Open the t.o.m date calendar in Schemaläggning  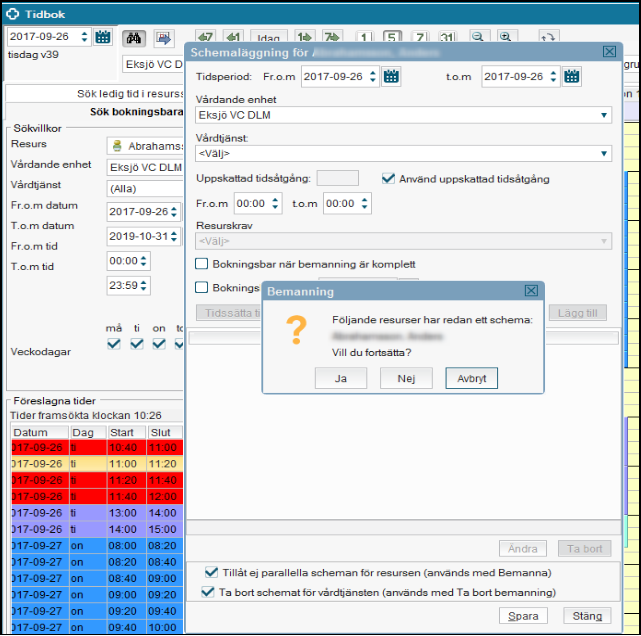(x=571, y=76)
